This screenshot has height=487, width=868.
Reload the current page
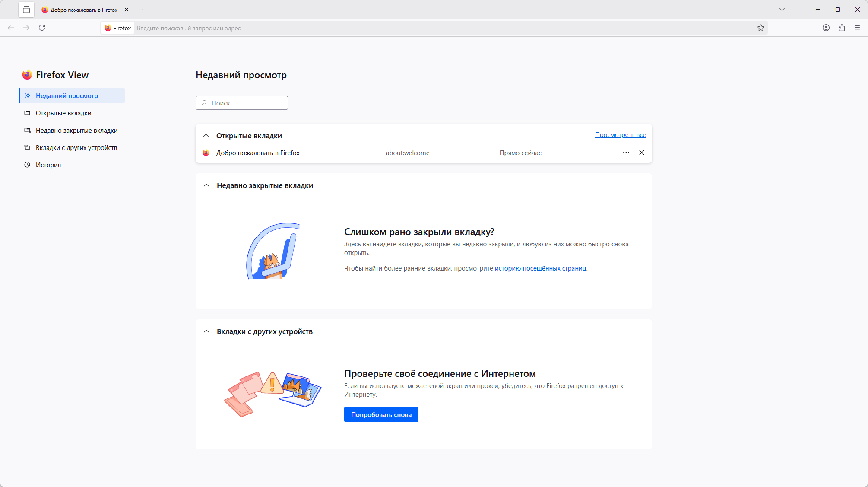click(x=42, y=28)
